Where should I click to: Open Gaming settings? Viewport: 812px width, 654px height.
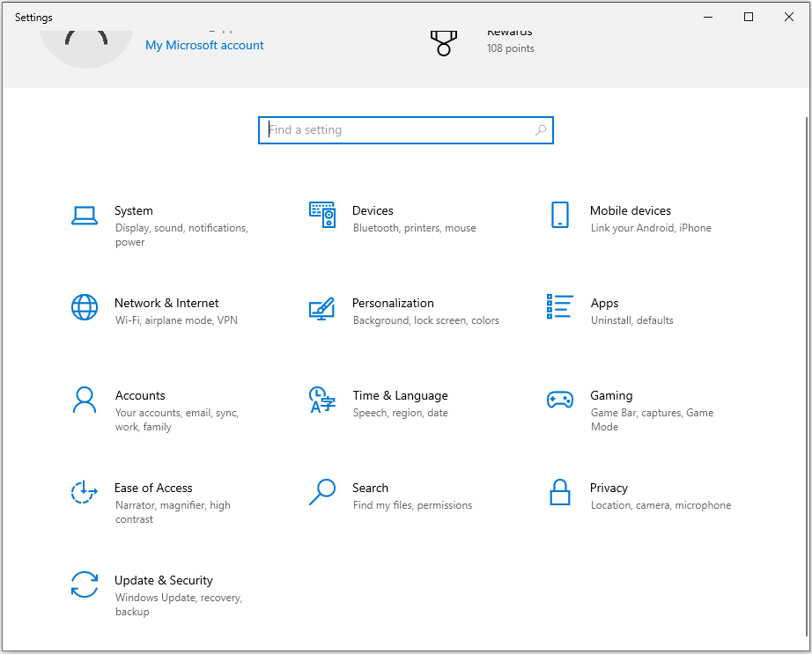(611, 395)
